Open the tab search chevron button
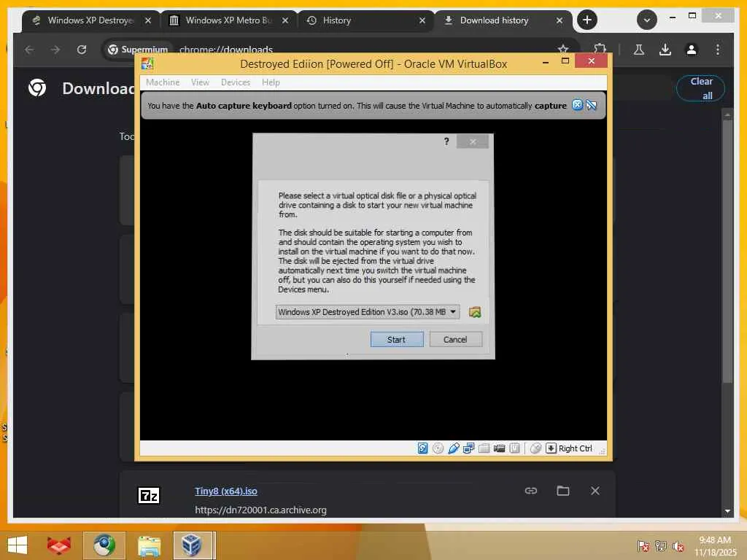747x560 pixels. coord(647,20)
